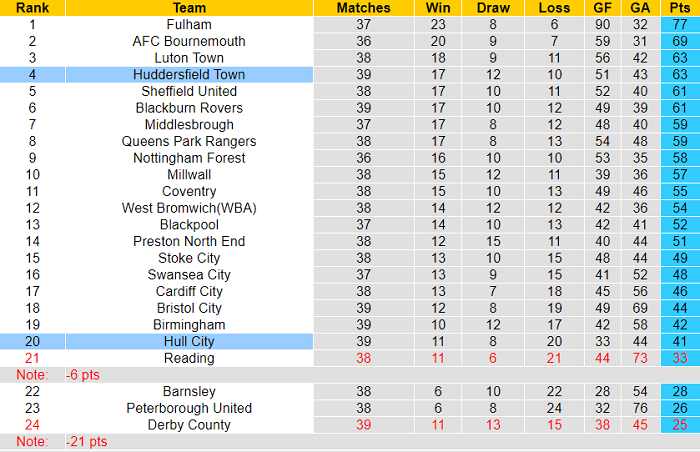Click Peterborough United team name
Screen dimensions: 700x452
click(x=189, y=408)
